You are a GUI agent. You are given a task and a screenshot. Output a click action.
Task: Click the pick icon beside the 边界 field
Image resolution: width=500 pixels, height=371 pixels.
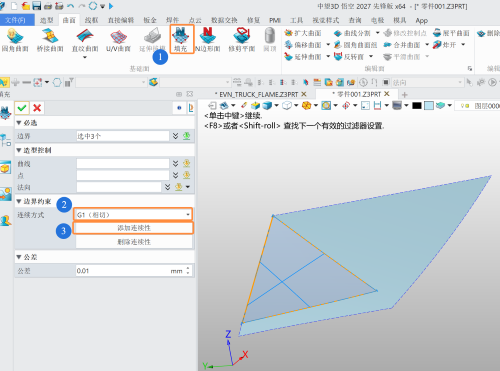point(187,136)
